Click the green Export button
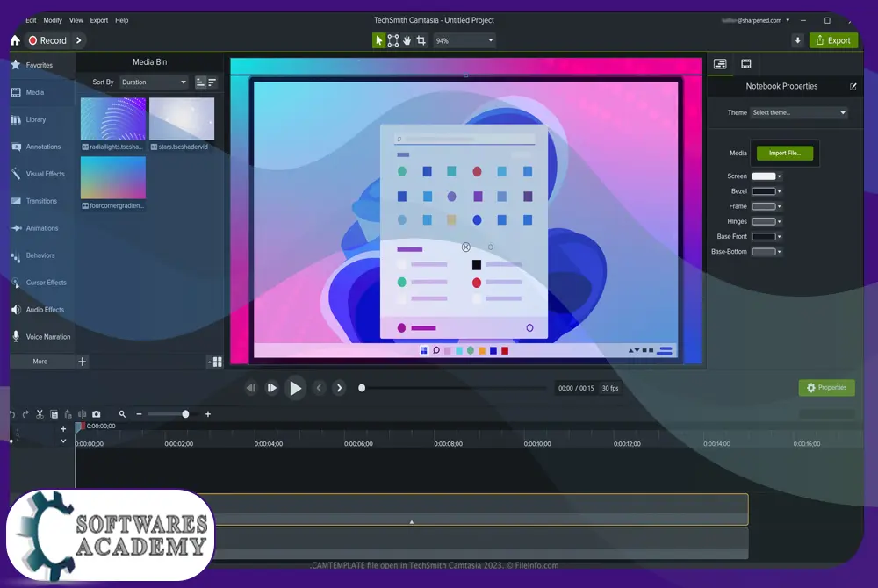 click(833, 40)
